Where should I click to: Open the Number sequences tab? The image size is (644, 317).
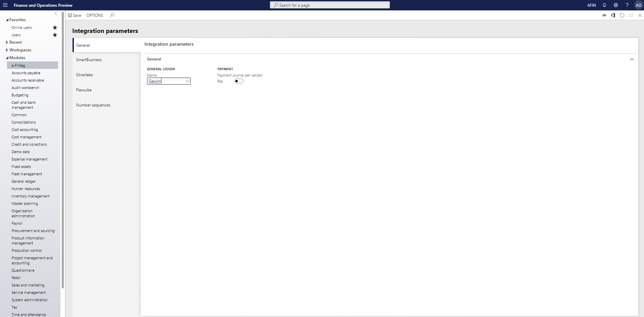(x=107, y=105)
